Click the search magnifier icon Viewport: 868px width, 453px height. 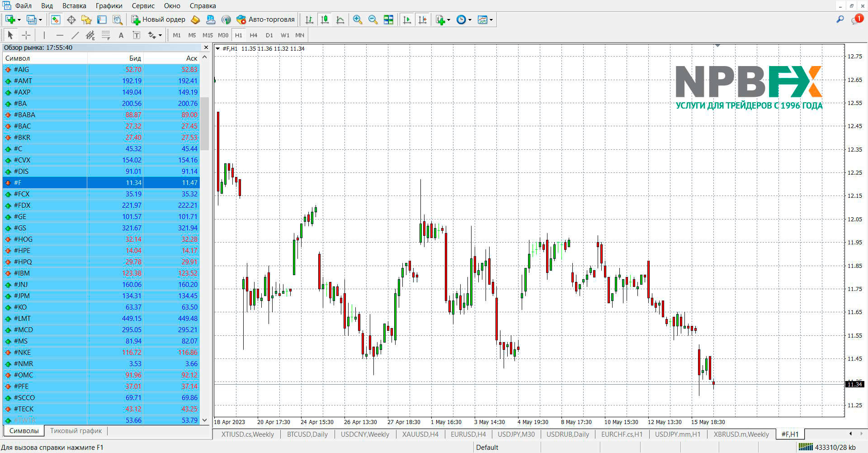pos(840,19)
